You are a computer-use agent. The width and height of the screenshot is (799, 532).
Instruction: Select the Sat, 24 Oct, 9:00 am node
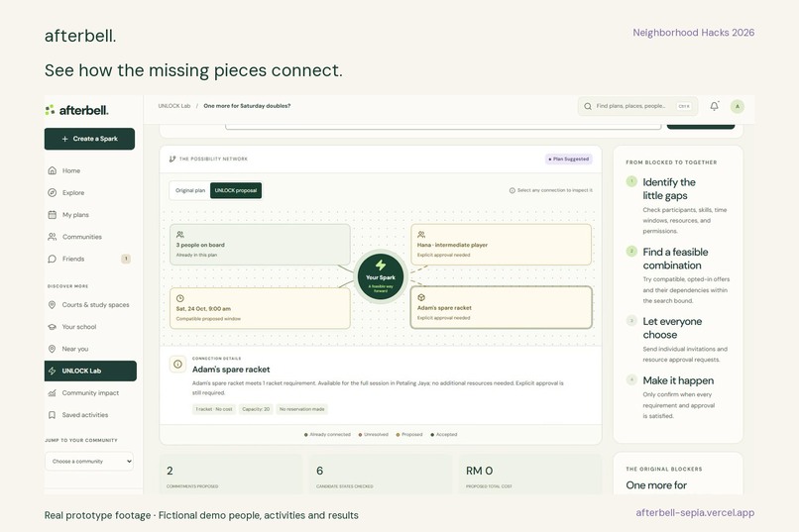pos(260,308)
